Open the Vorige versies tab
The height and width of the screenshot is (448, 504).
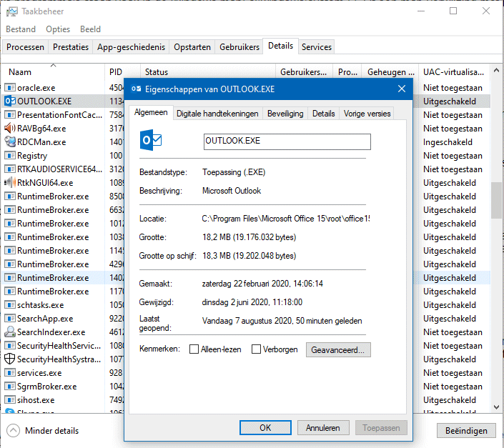coord(367,114)
